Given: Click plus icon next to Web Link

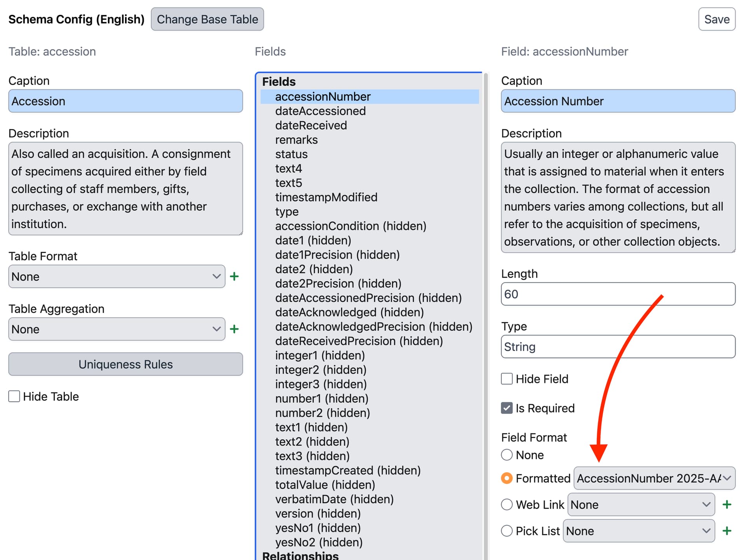Looking at the screenshot, I should point(727,504).
